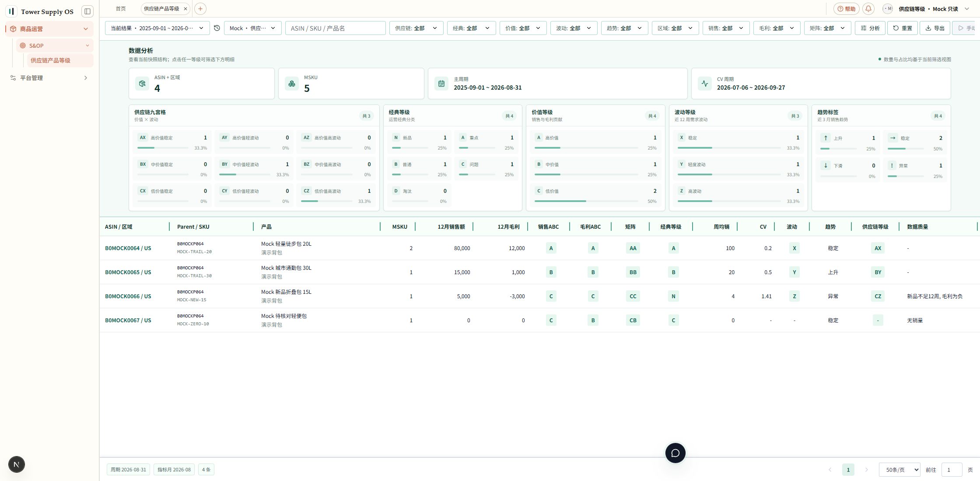This screenshot has height=481, width=980.
Task: Open the notification bell
Action: [868, 9]
